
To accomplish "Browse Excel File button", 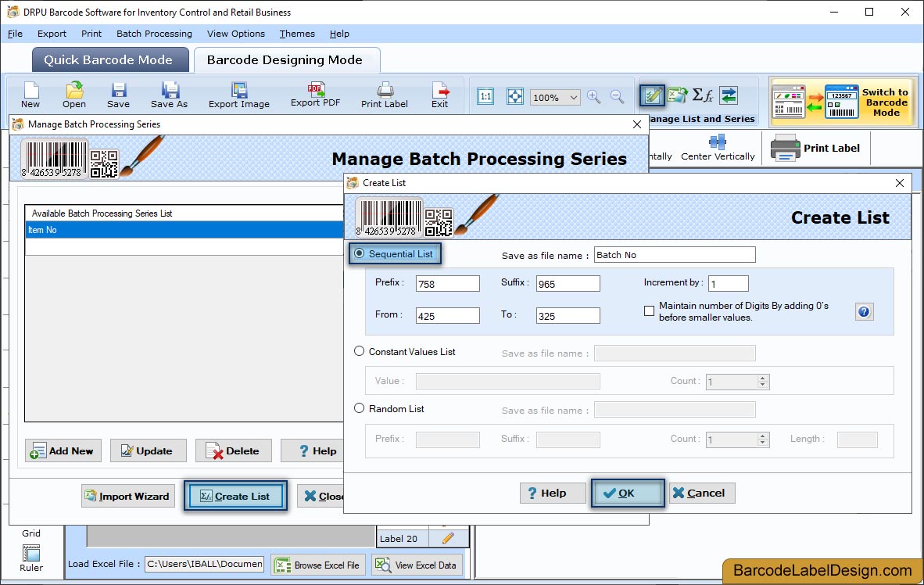I will point(318,565).
